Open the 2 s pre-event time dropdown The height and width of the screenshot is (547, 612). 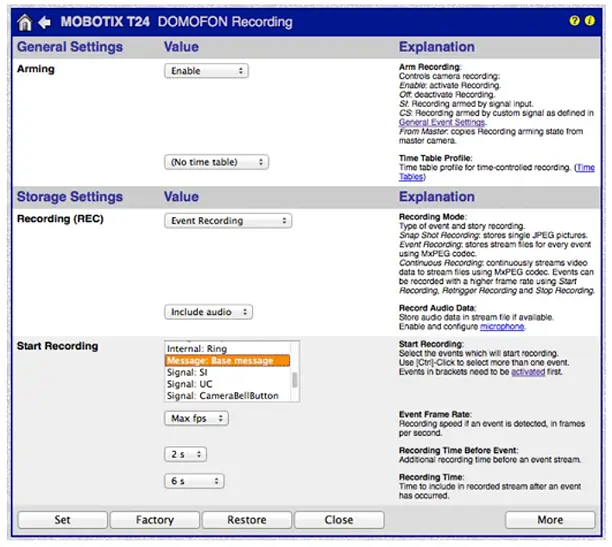pyautogui.click(x=185, y=454)
